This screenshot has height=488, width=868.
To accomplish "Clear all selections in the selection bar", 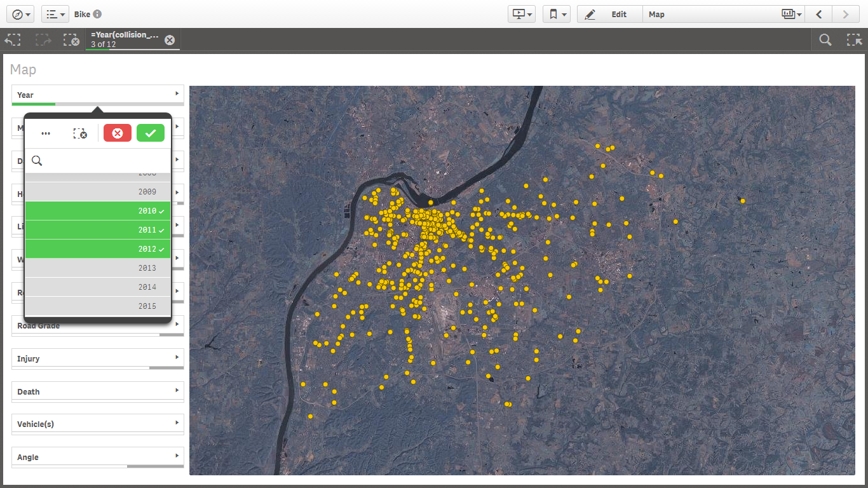I will tap(71, 40).
